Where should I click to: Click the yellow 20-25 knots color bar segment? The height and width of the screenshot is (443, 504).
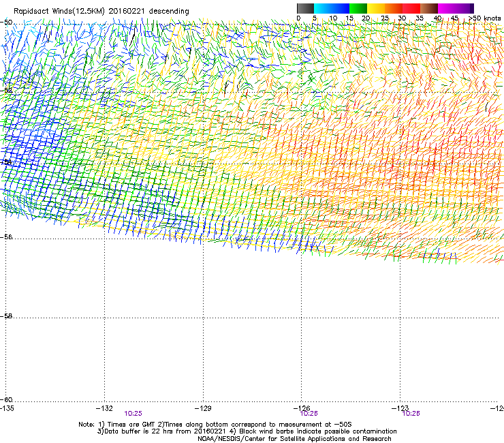pos(376,8)
